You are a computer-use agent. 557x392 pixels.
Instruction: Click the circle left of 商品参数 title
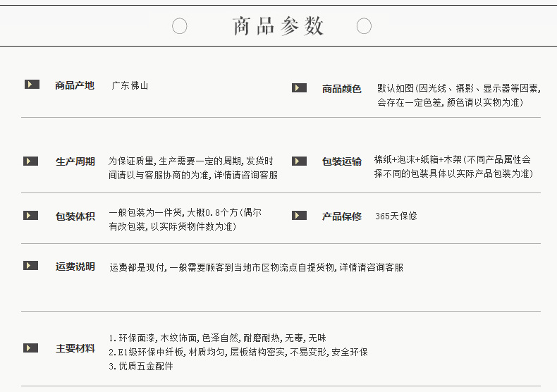179,26
